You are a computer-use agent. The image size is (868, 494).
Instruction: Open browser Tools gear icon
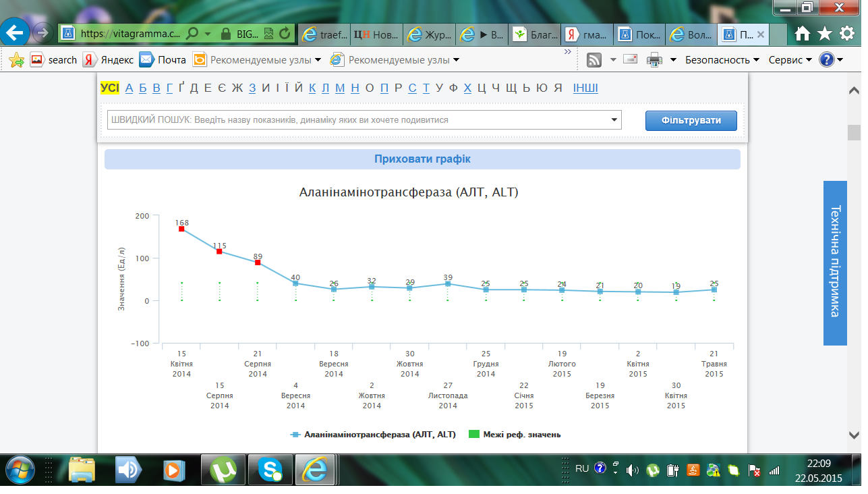(847, 33)
